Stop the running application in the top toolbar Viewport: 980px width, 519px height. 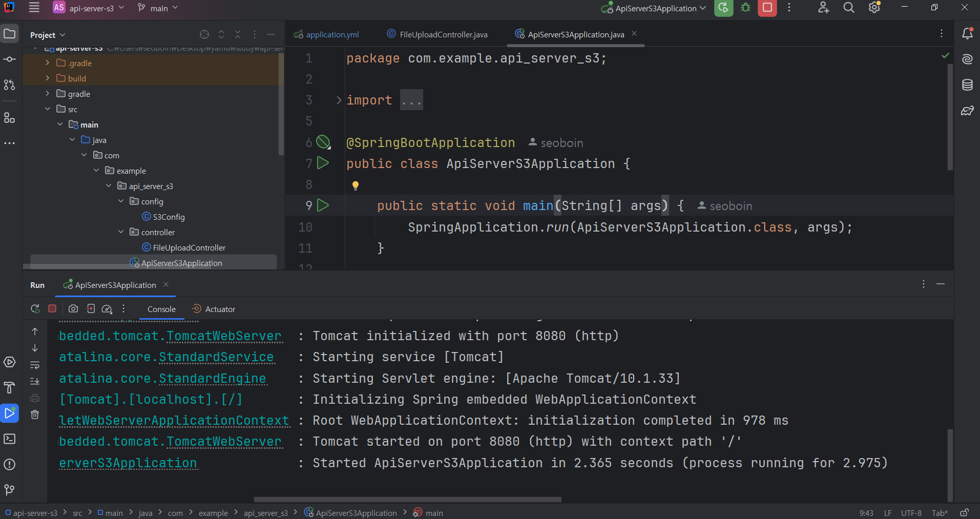[767, 8]
